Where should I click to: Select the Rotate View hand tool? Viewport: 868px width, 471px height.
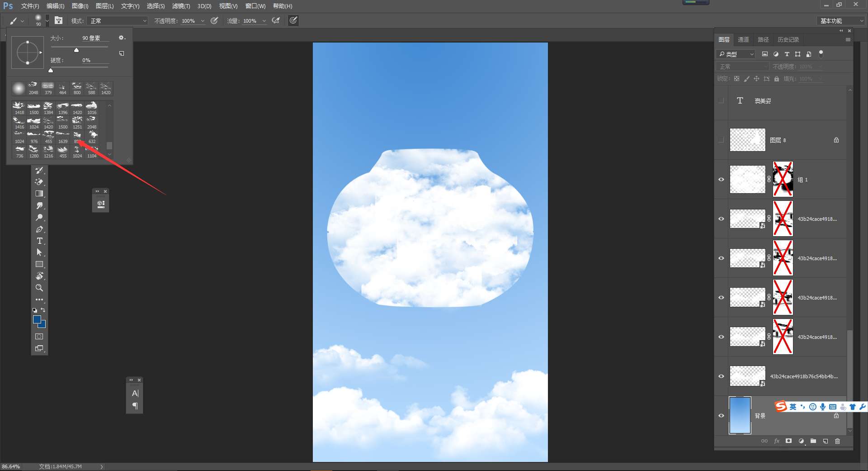pyautogui.click(x=39, y=276)
